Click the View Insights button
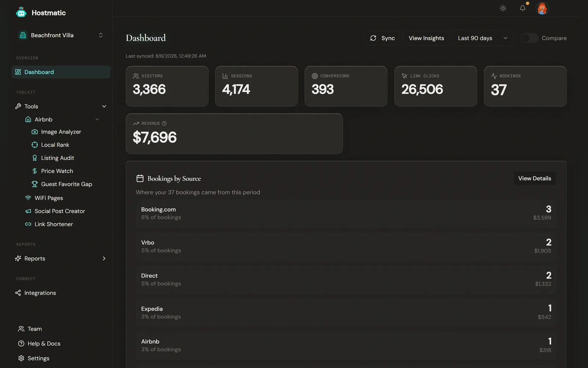Viewport: 588px width, 368px height. point(426,38)
